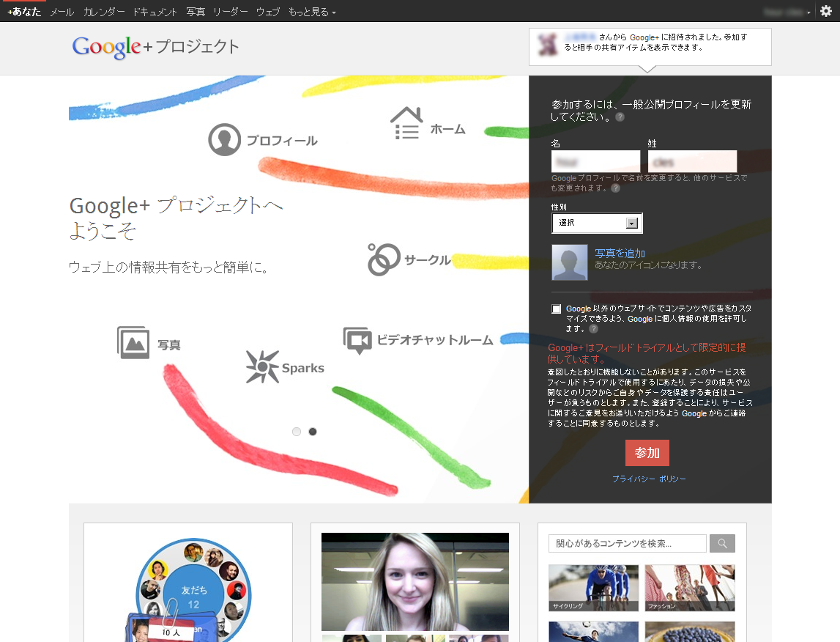Click the プロフィール profile icon
The height and width of the screenshot is (642, 840).
click(x=224, y=140)
